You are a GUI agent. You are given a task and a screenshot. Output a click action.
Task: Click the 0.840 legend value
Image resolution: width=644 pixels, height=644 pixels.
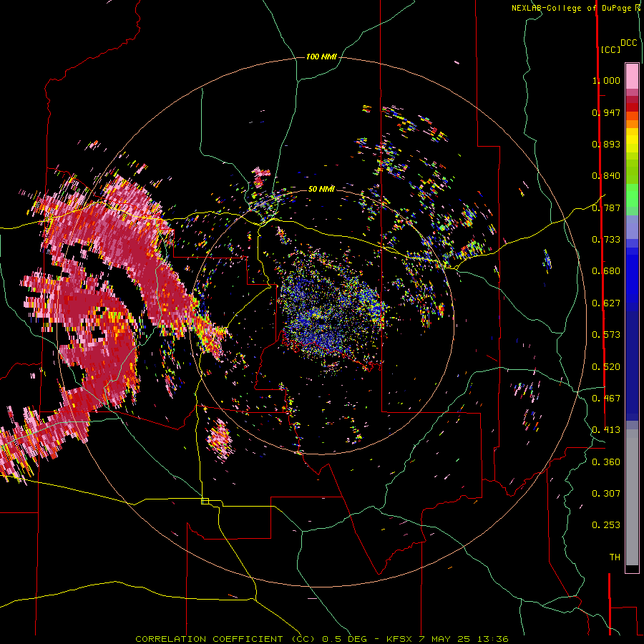point(606,176)
